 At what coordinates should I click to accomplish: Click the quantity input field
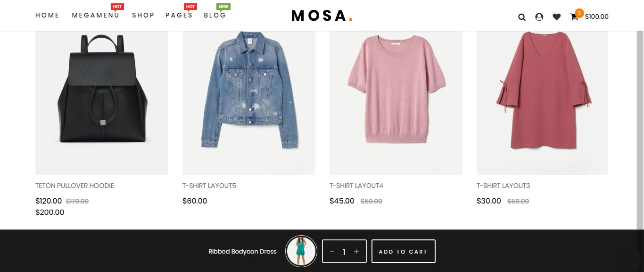[x=344, y=252]
